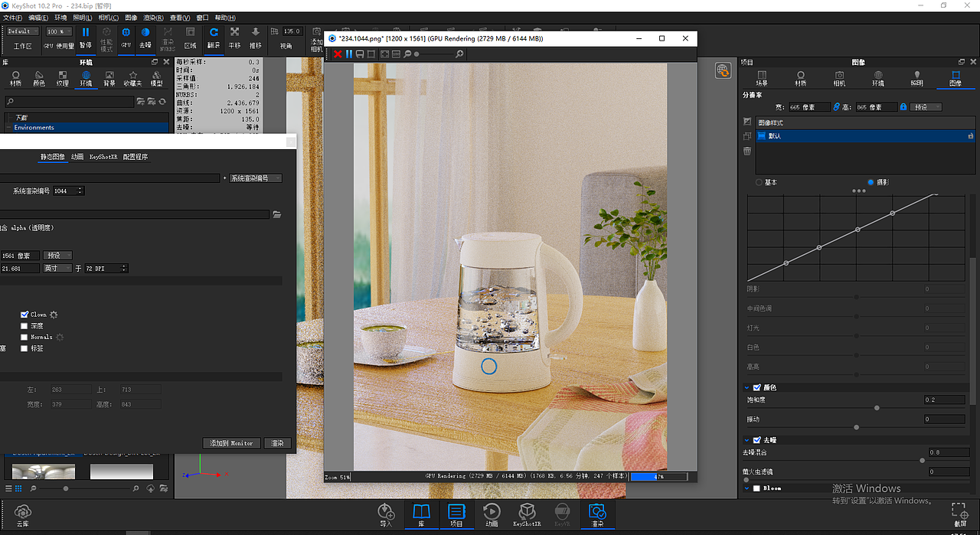The width and height of the screenshot is (980, 535).
Task: Toggle the aspect ratio link icon
Action: coord(837,107)
